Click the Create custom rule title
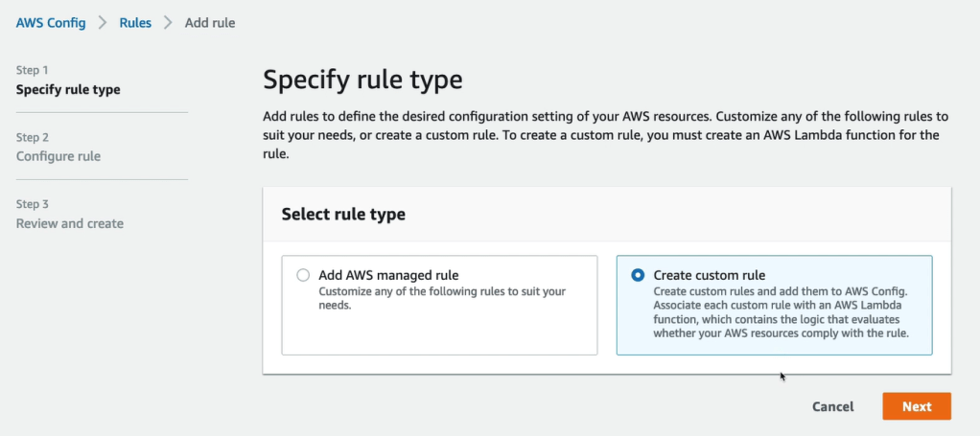980x436 pixels. click(709, 275)
